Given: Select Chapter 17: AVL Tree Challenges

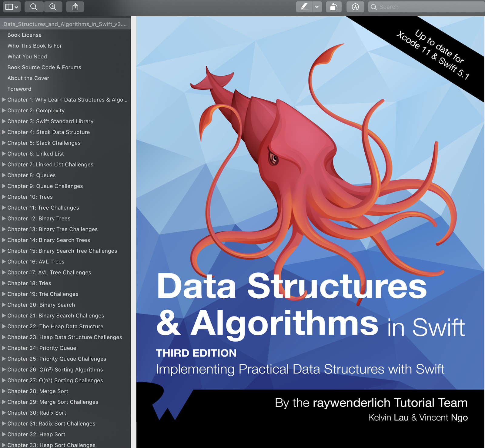Looking at the screenshot, I should (49, 273).
